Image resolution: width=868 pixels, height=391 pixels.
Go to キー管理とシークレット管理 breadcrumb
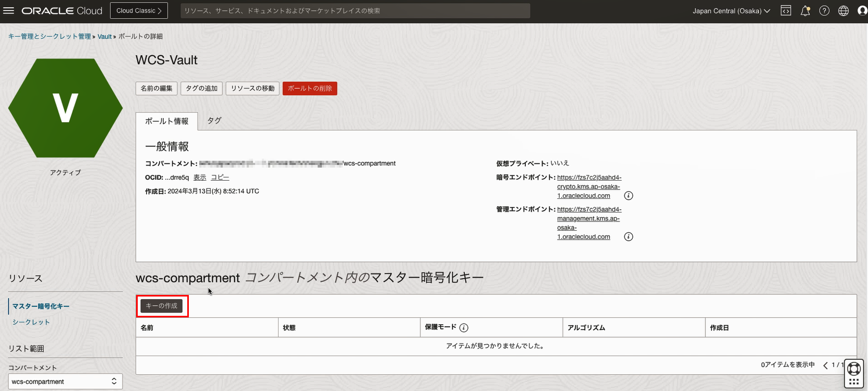[x=50, y=37]
